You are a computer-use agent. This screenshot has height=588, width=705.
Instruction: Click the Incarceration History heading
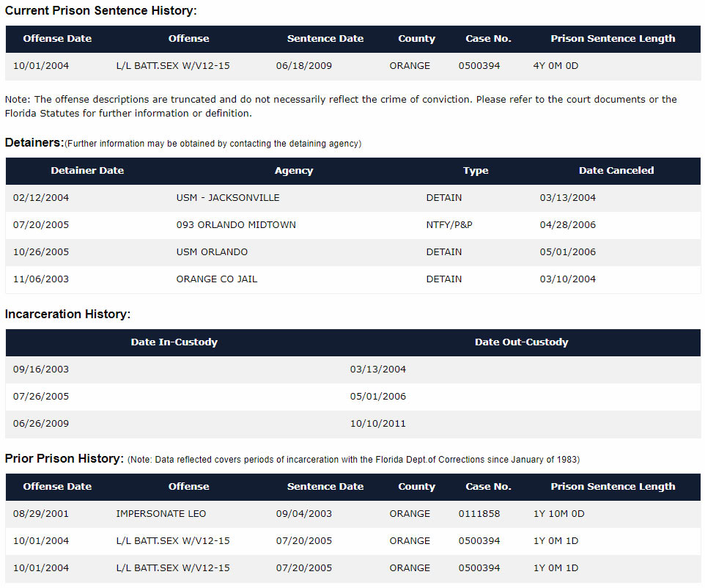67,315
